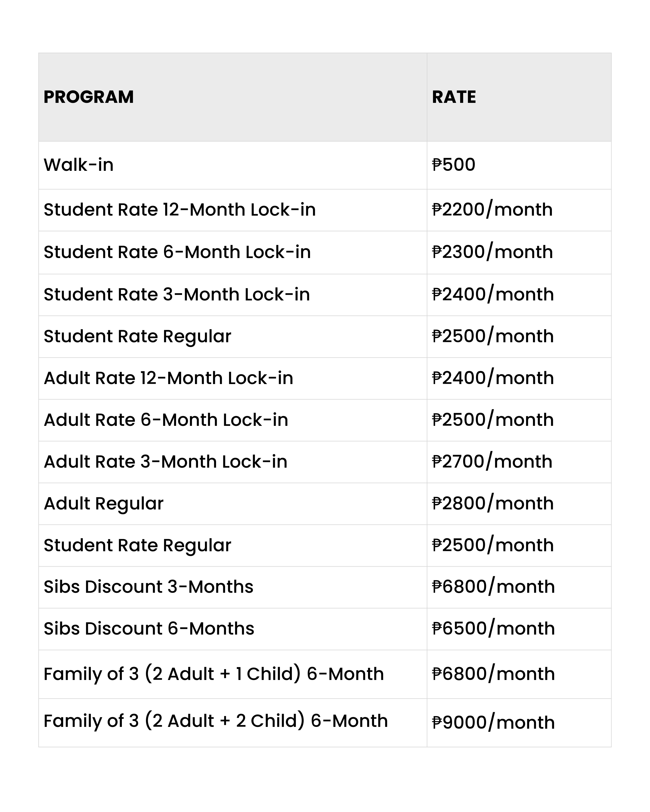The height and width of the screenshot is (812, 650).
Task: Click the ₱9000/month rate cell
Action: [493, 722]
